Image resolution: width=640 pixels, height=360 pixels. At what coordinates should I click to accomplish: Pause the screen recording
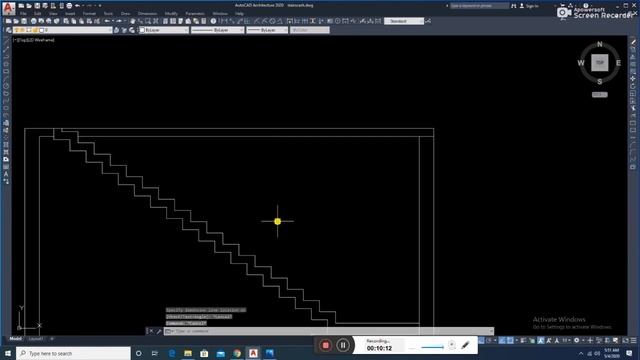click(x=343, y=345)
